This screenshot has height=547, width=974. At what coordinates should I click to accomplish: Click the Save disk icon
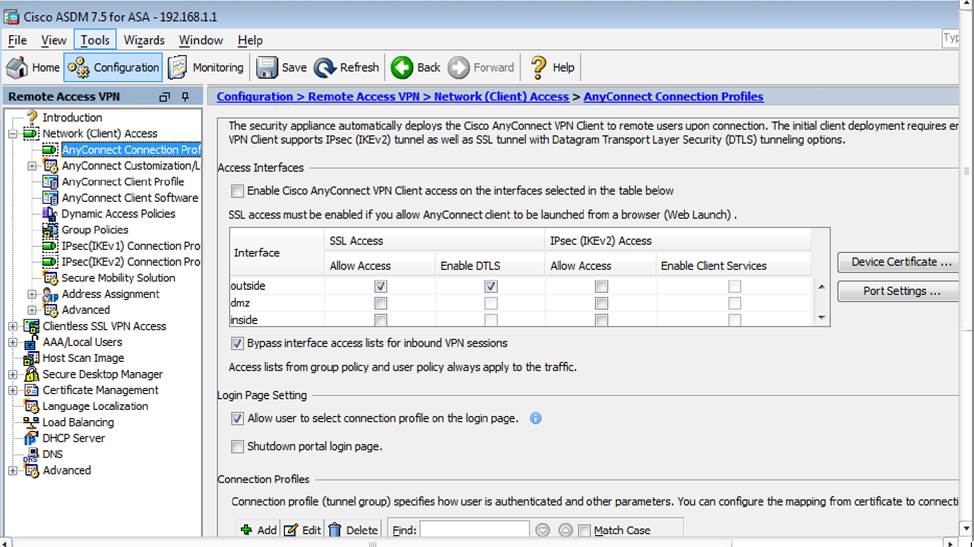tap(267, 67)
